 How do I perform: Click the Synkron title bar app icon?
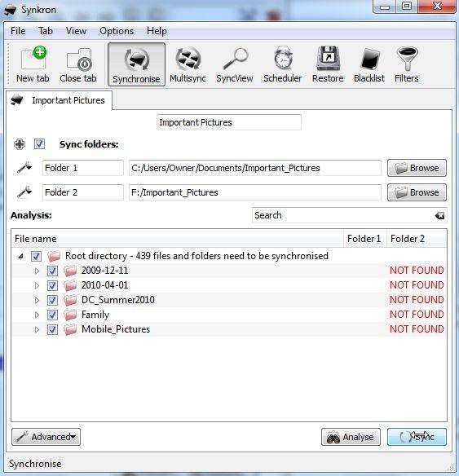pyautogui.click(x=10, y=10)
